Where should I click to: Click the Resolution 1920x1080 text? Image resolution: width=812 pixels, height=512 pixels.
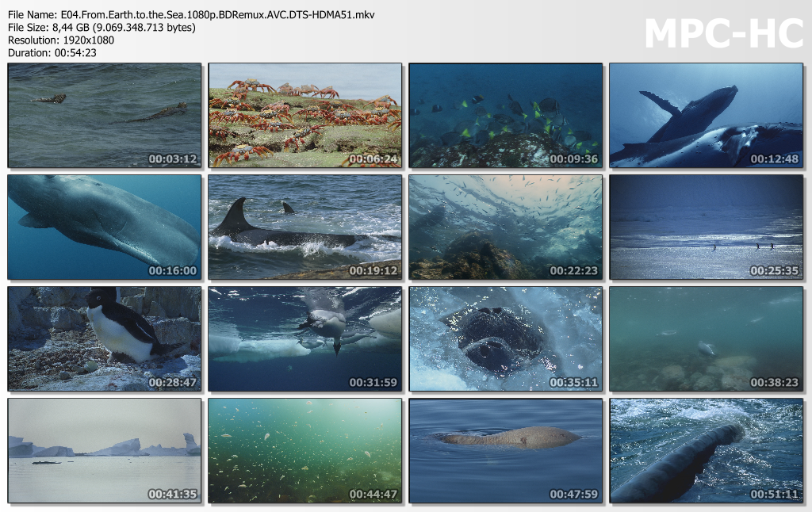pos(61,40)
